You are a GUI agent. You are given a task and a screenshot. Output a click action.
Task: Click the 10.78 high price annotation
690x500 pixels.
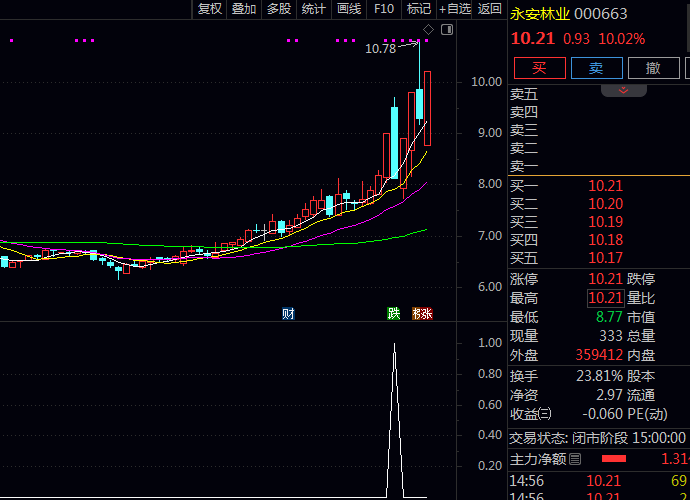[381, 48]
